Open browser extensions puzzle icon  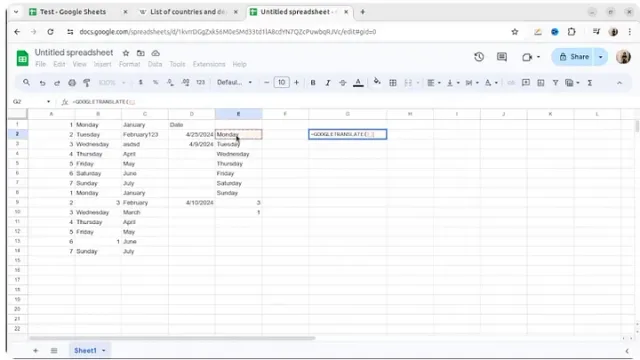pyautogui.click(x=571, y=31)
